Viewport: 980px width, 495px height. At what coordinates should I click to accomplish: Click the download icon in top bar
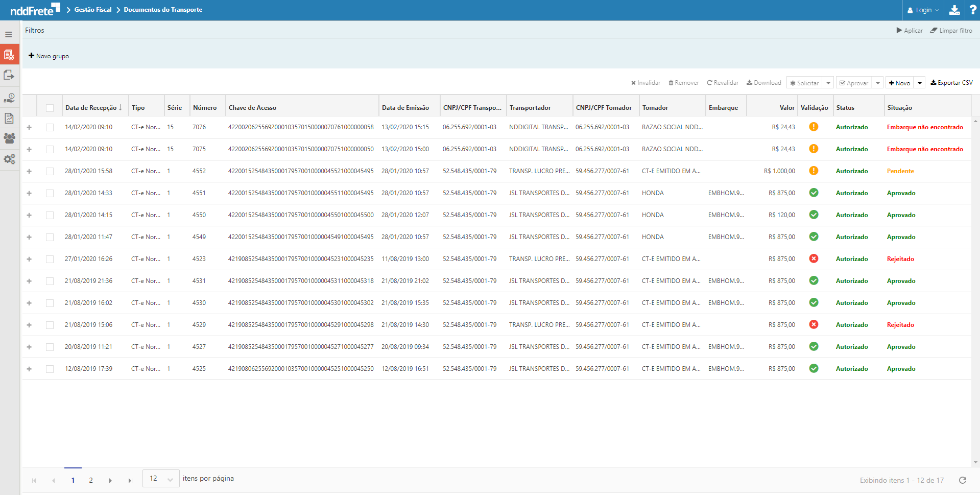954,10
